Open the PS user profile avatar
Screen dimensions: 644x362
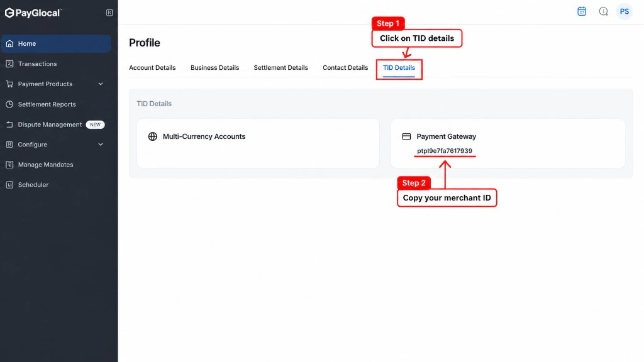(x=625, y=11)
